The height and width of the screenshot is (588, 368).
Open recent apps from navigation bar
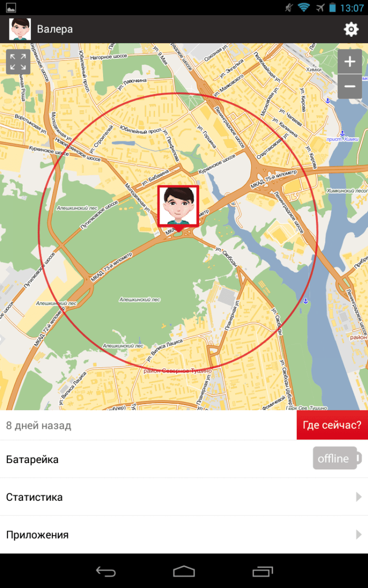263,571
